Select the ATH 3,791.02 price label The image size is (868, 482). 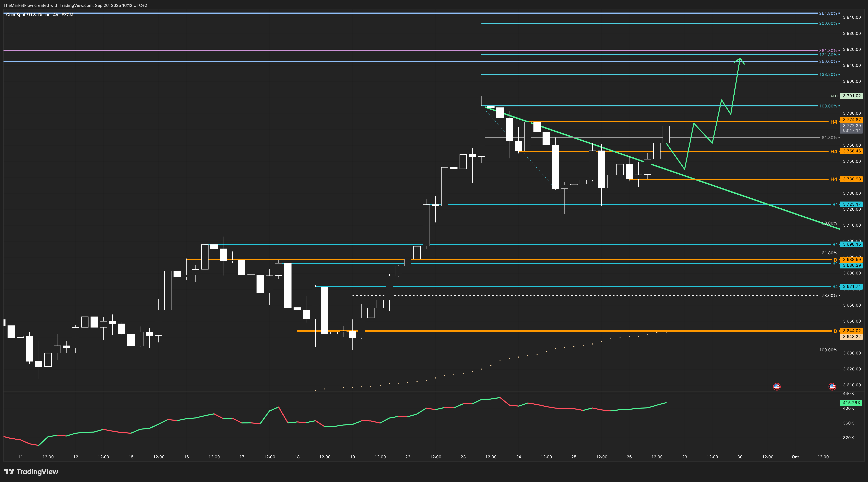pos(851,96)
